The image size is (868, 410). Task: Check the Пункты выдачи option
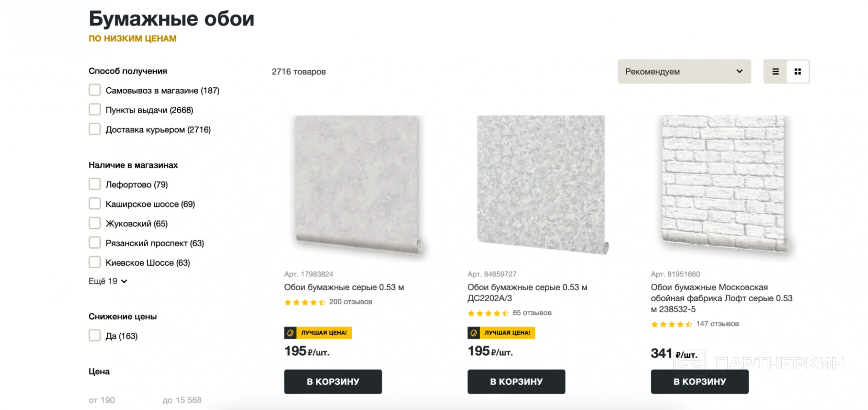(94, 110)
